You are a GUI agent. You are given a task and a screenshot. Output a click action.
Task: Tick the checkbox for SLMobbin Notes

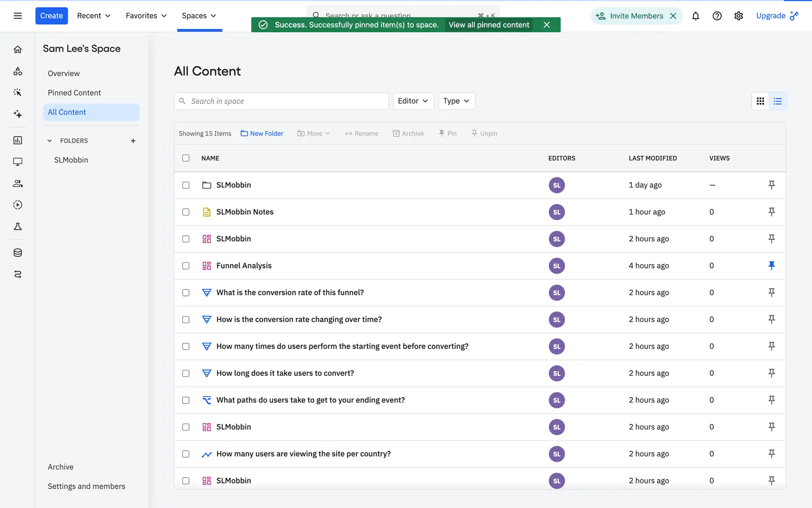[x=186, y=212]
